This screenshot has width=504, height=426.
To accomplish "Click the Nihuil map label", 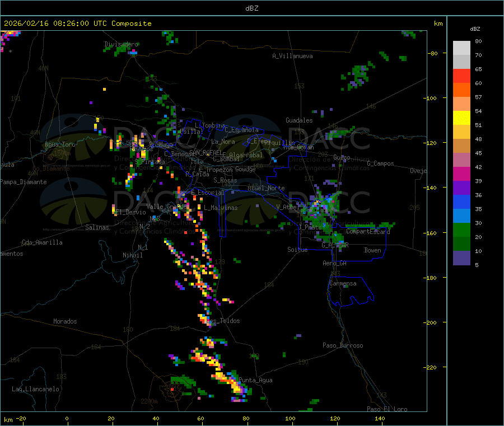I will click(x=132, y=255).
